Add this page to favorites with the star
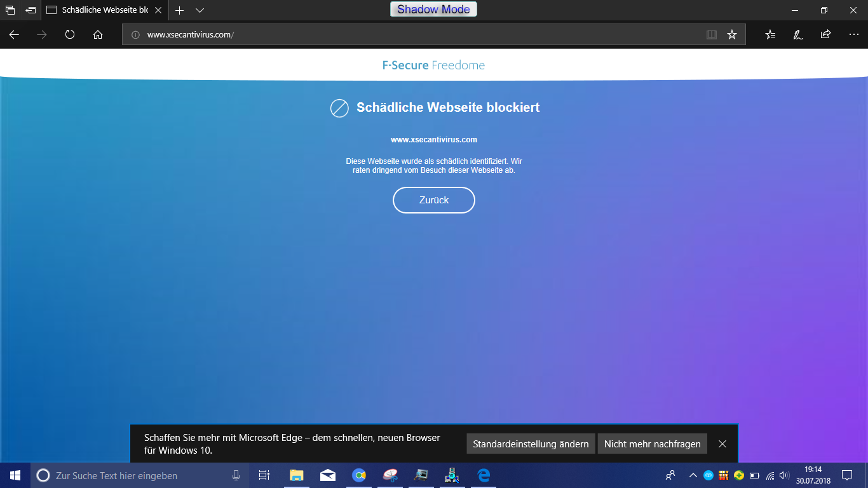 point(732,35)
